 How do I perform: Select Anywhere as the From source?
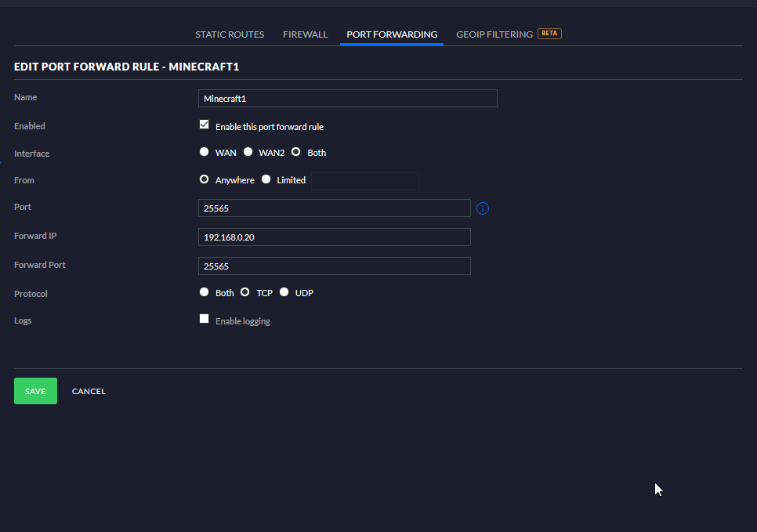[x=205, y=179]
